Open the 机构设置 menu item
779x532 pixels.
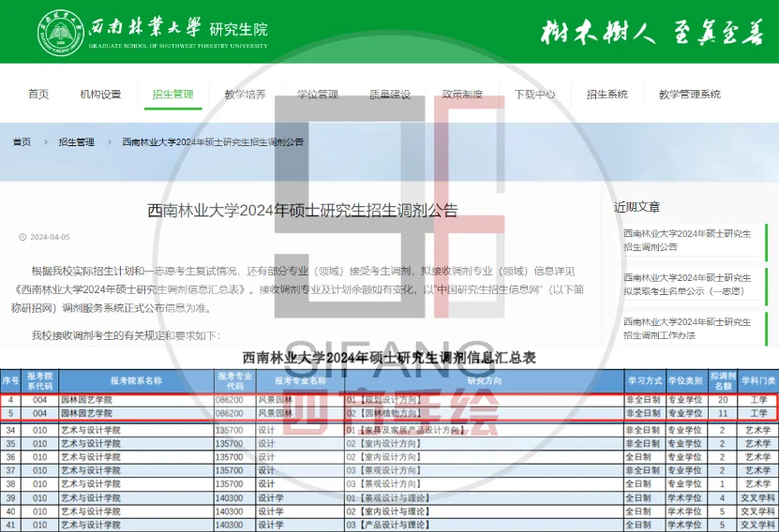pyautogui.click(x=101, y=95)
